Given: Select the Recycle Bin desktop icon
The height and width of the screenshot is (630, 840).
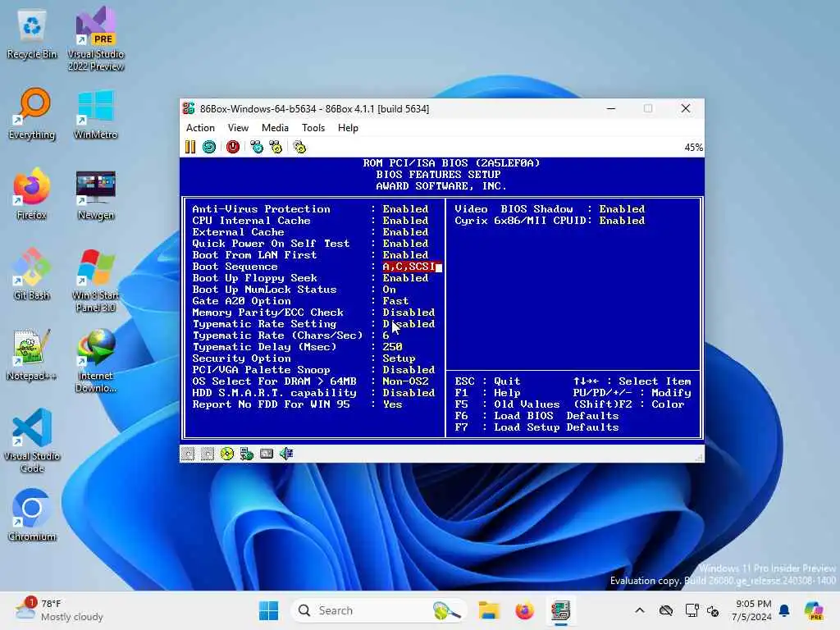Looking at the screenshot, I should click(x=32, y=34).
